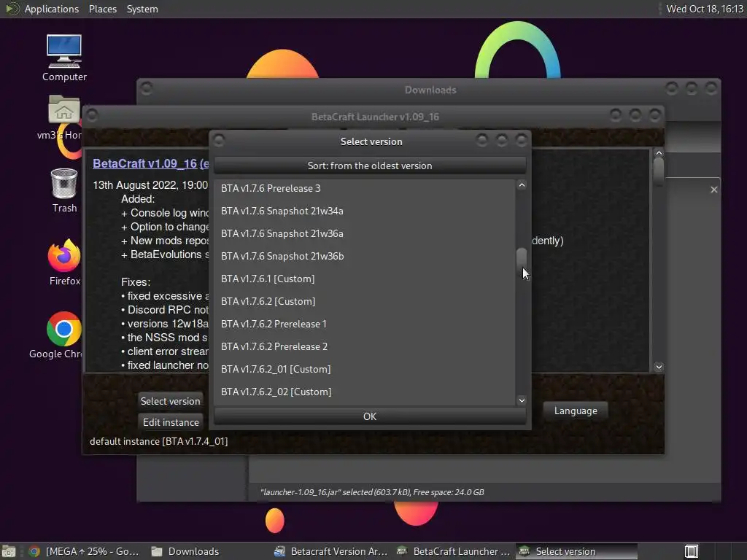Screen dimensions: 747x560
Task: Select BTA v1.7.6 Snapshot 21w36b
Action: pyautogui.click(x=365, y=256)
